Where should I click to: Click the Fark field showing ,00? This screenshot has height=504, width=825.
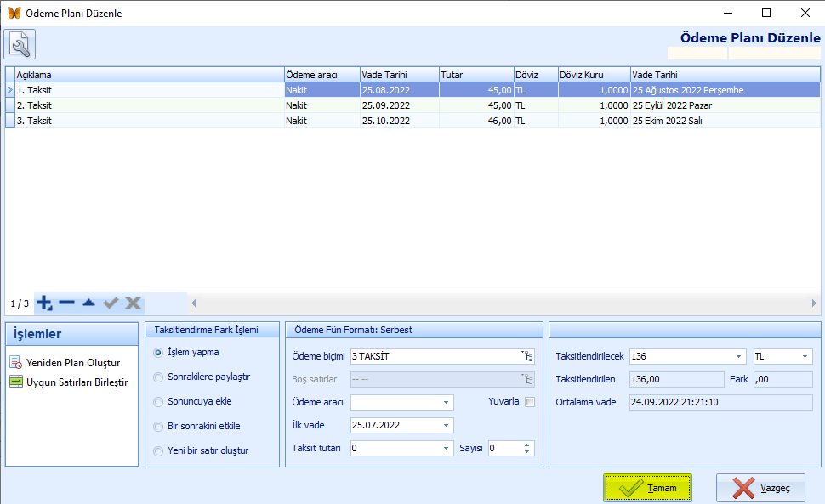point(783,379)
